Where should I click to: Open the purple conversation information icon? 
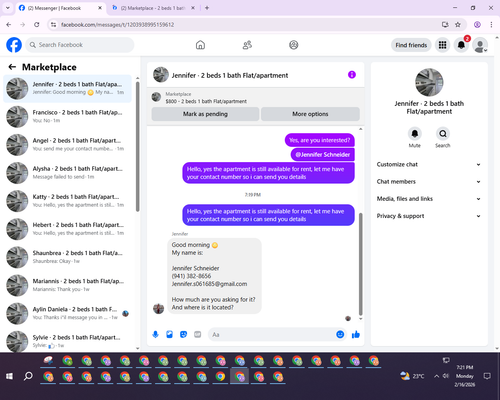click(352, 75)
